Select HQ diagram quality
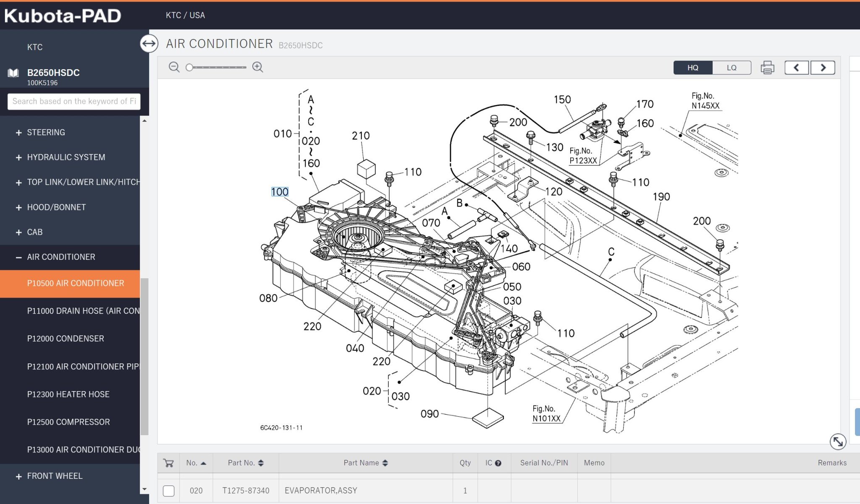 tap(693, 68)
